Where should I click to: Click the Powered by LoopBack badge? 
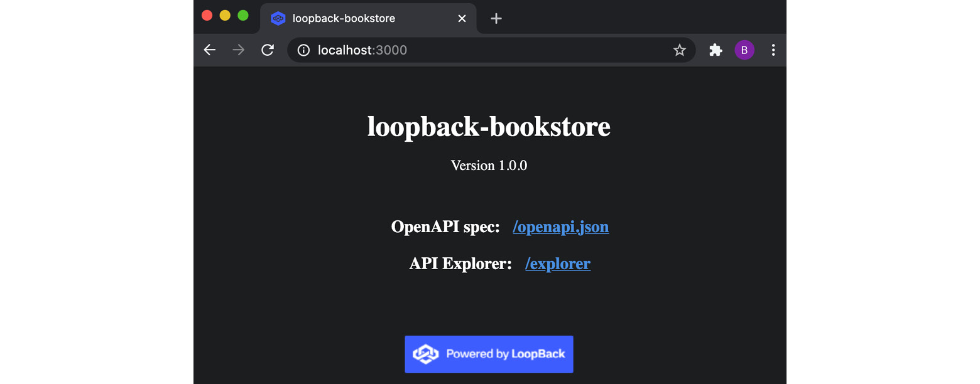(489, 354)
